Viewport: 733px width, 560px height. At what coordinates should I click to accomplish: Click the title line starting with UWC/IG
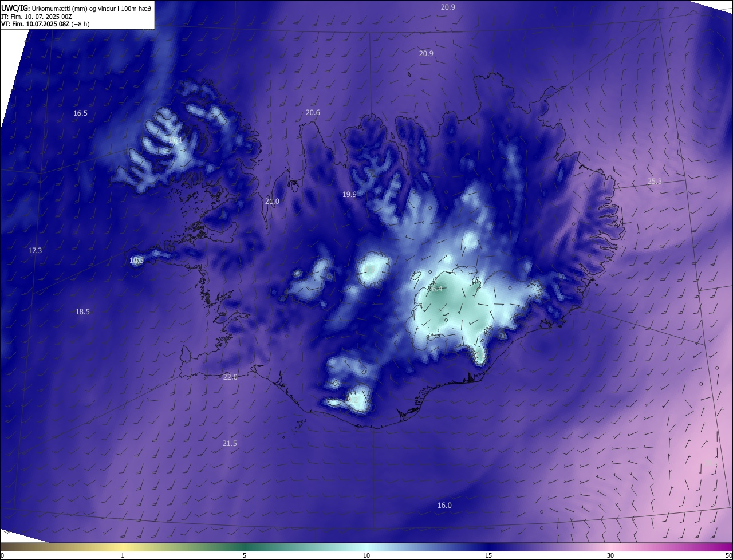76,8
